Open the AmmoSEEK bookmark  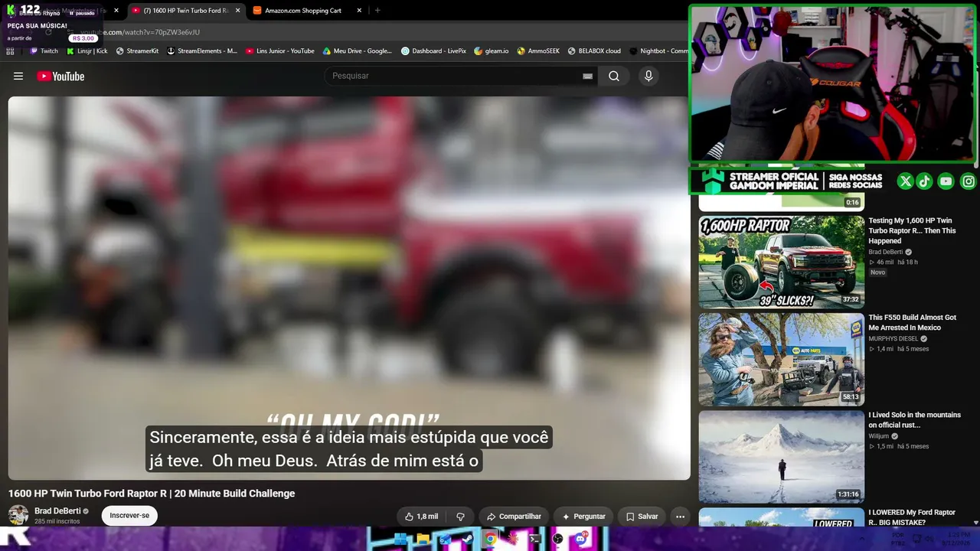(x=538, y=51)
